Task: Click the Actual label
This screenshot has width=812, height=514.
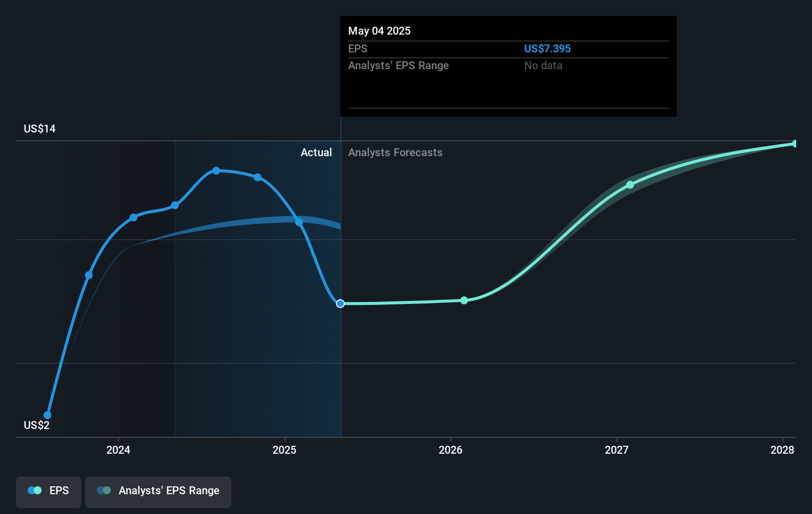Action: [x=316, y=152]
